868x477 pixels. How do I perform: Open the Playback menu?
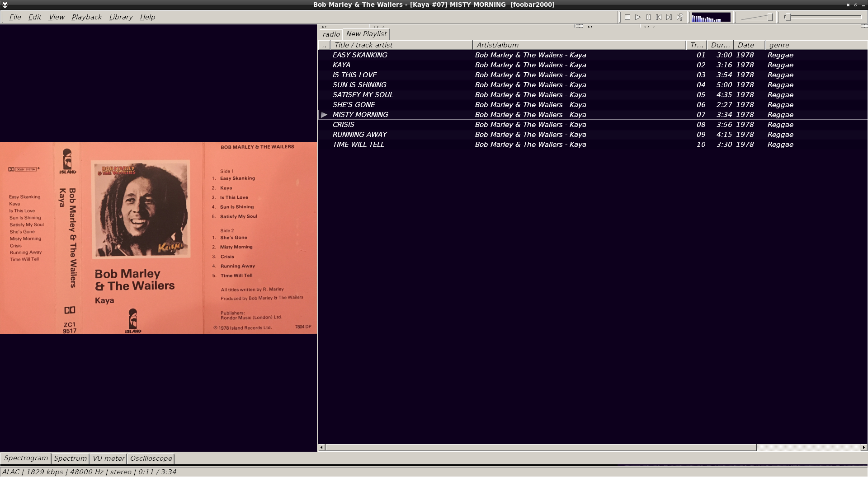coord(87,17)
